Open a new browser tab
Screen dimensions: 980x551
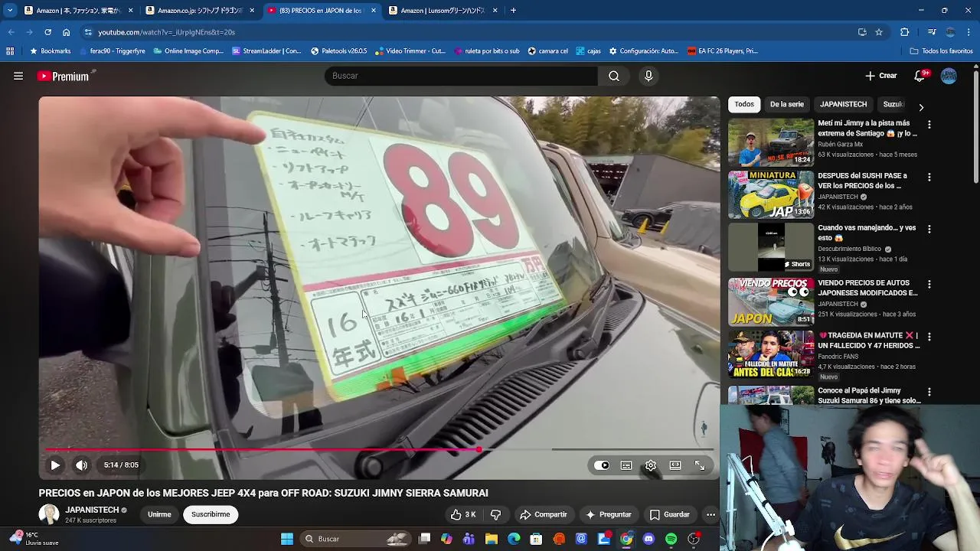(x=513, y=11)
